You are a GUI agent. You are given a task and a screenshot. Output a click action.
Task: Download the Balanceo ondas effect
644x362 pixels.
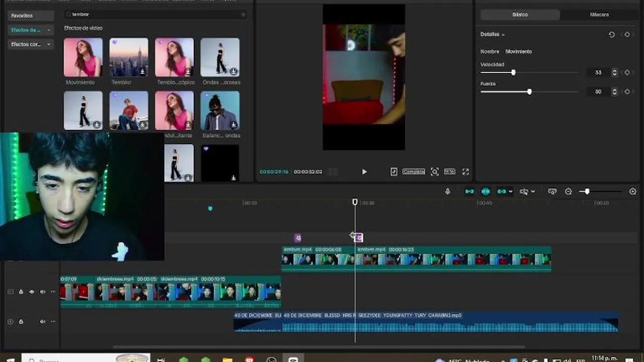click(x=233, y=125)
